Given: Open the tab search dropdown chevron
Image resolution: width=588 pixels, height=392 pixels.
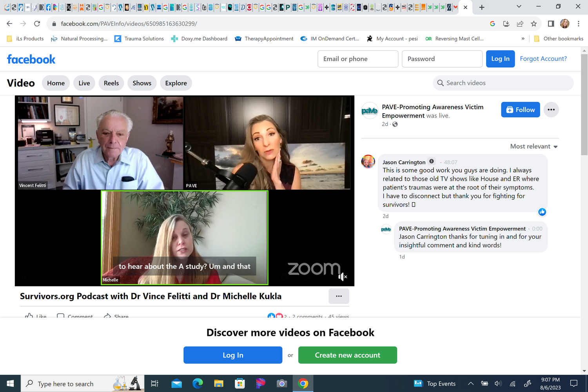Looking at the screenshot, I should click(x=519, y=7).
